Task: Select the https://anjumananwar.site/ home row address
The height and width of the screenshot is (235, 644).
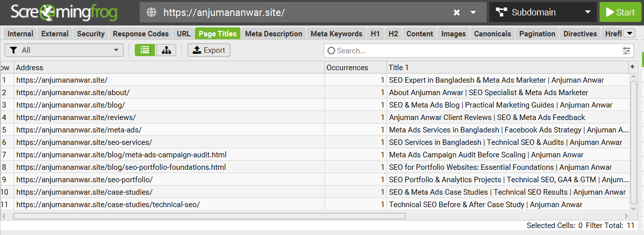Action: point(169,80)
